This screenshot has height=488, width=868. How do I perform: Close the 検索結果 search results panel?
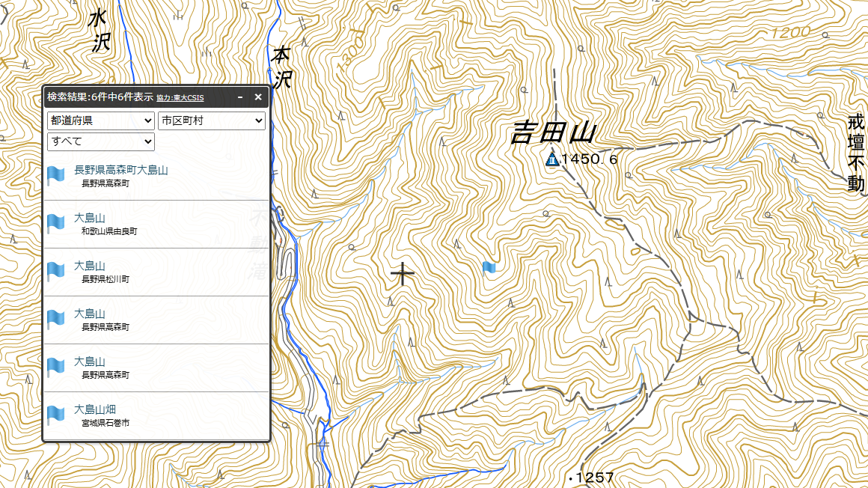click(x=258, y=97)
